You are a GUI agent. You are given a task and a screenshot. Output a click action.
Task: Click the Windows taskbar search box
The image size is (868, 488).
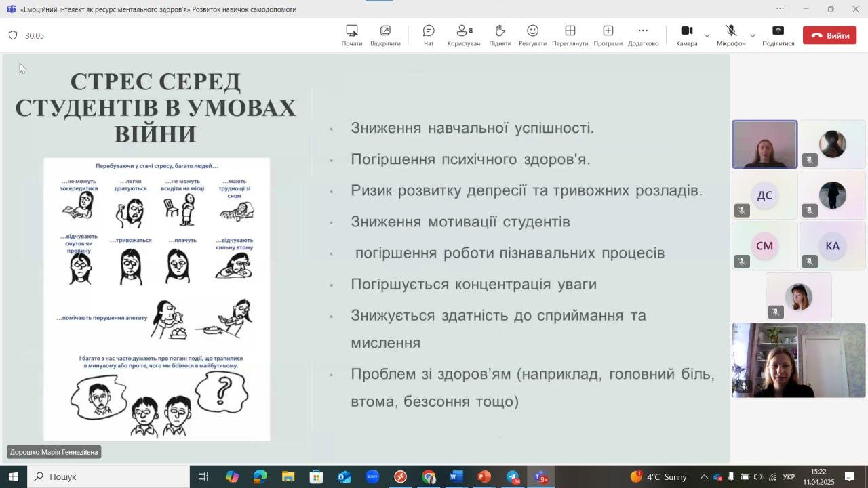pos(108,476)
